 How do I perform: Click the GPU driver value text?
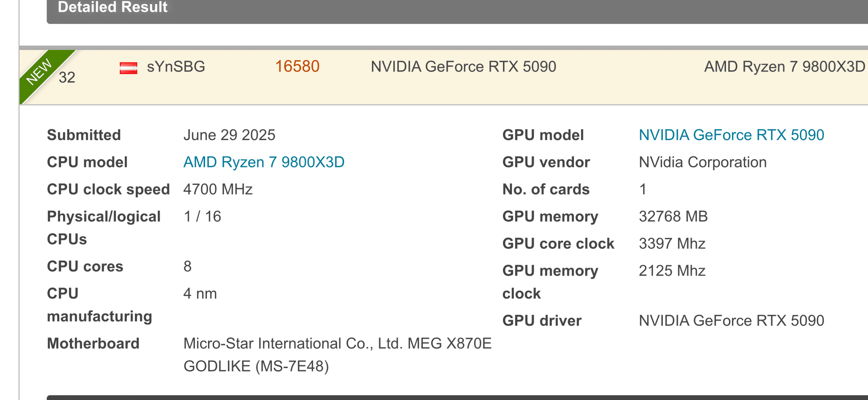tap(731, 321)
